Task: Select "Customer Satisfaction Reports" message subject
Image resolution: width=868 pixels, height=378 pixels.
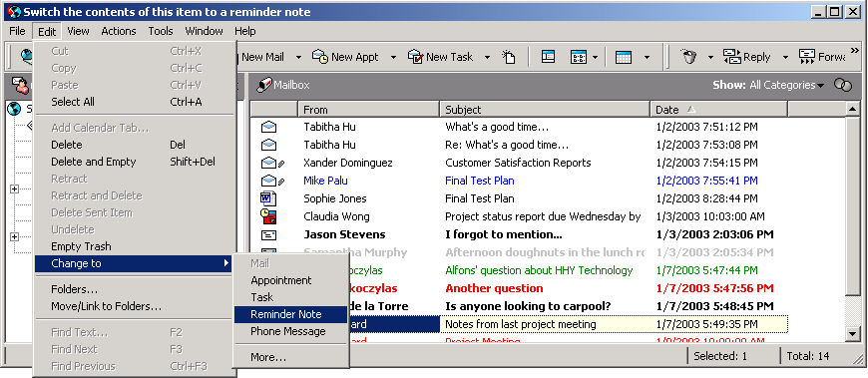Action: click(518, 163)
